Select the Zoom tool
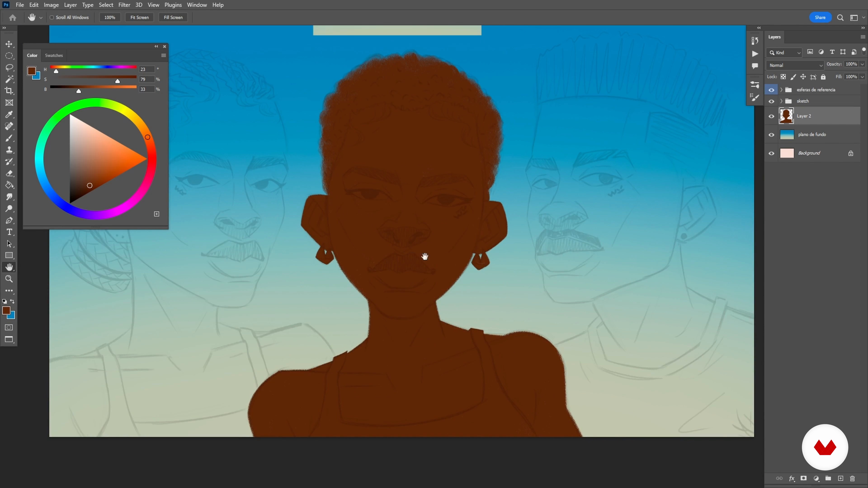Image resolution: width=868 pixels, height=488 pixels. pos(9,279)
